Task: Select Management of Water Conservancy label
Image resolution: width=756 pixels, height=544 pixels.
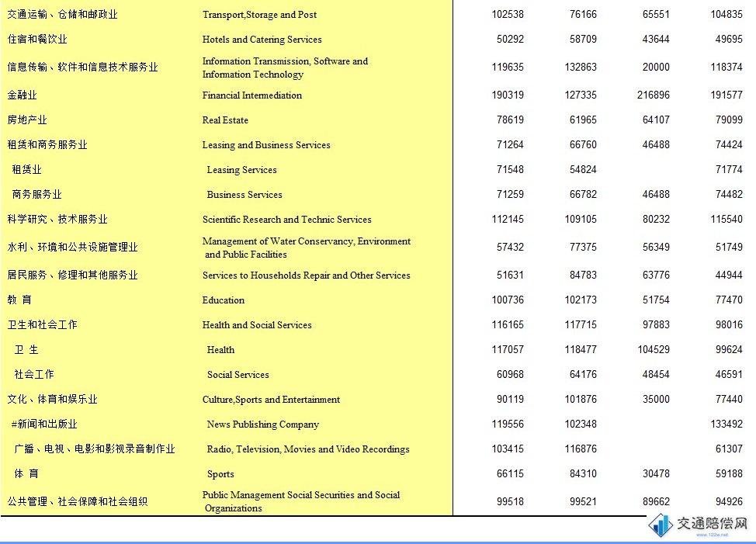Action: (x=306, y=248)
